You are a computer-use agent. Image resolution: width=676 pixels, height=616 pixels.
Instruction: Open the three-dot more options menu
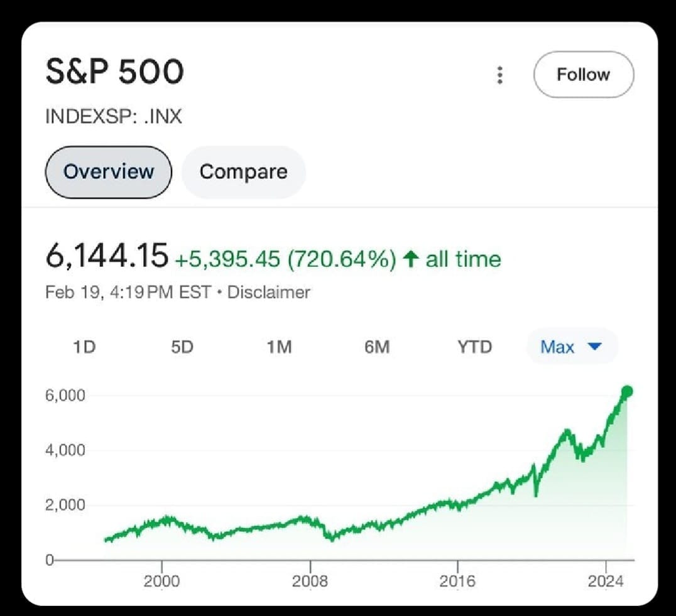point(499,75)
